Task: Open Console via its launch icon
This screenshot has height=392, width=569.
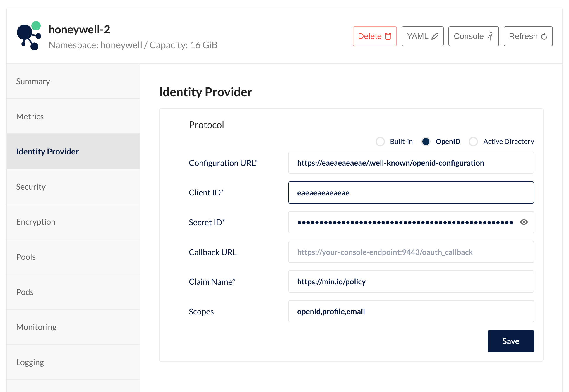Action: (490, 36)
